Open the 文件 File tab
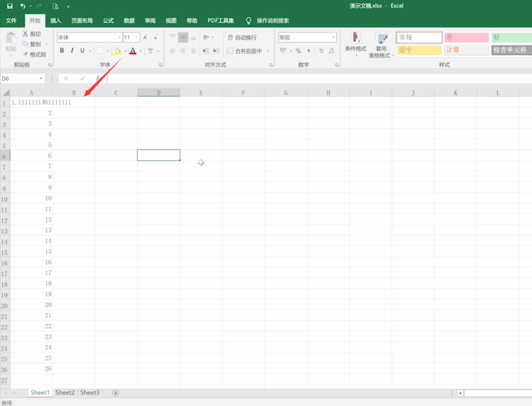The width and height of the screenshot is (532, 406). [11, 20]
